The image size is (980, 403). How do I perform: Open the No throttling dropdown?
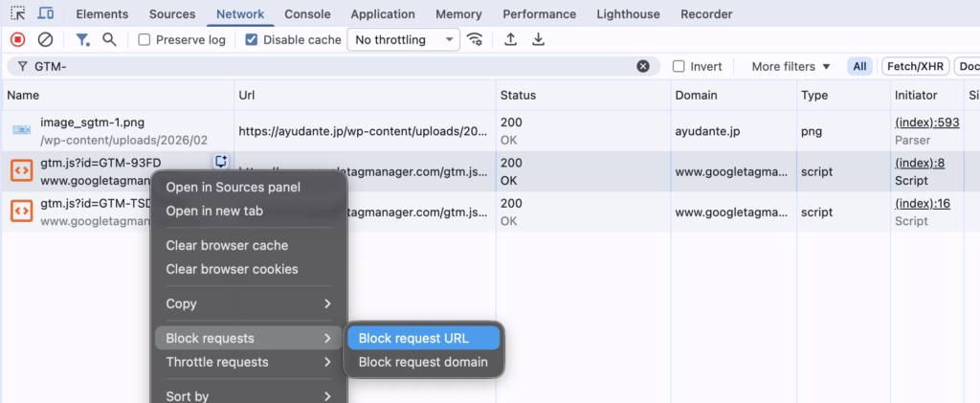(x=403, y=40)
